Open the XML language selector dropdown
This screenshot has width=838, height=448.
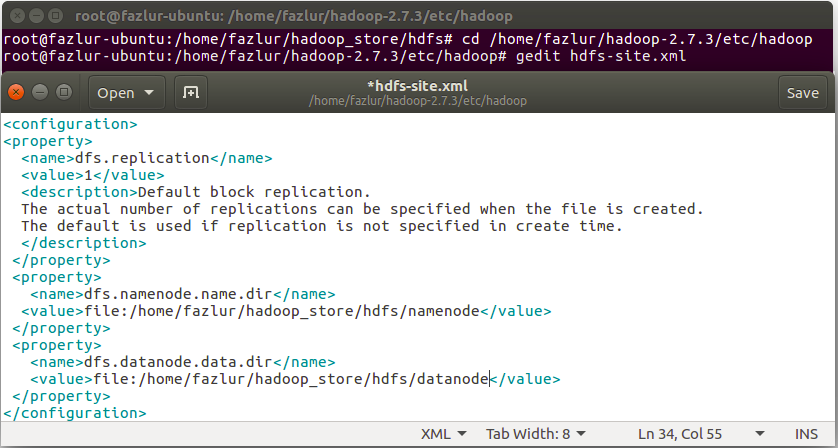click(444, 434)
